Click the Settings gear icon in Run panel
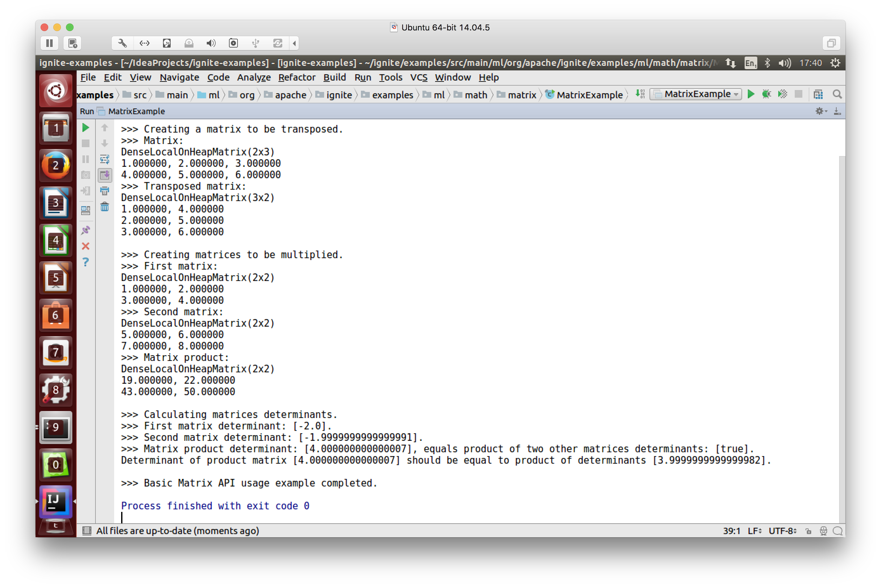Viewport: 881px width, 588px height. tap(819, 111)
